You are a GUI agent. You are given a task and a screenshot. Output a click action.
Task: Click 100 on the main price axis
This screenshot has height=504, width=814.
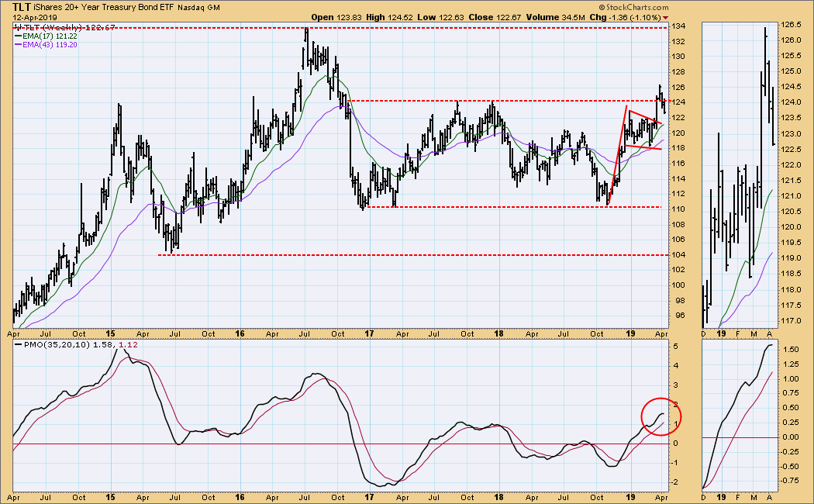tap(678, 285)
